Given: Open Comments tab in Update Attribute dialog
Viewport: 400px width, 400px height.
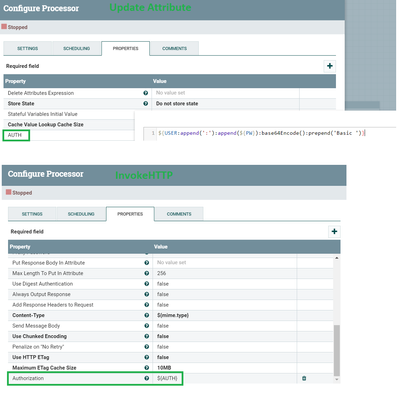Looking at the screenshot, I should (174, 48).
